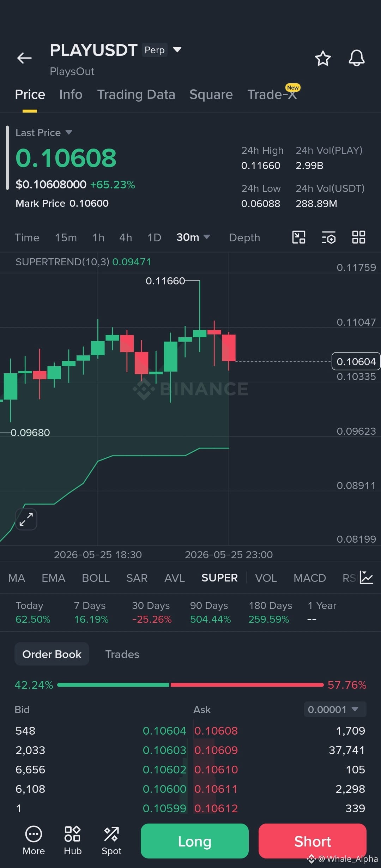
Task: Select bid price 0.10600
Action: click(x=164, y=789)
